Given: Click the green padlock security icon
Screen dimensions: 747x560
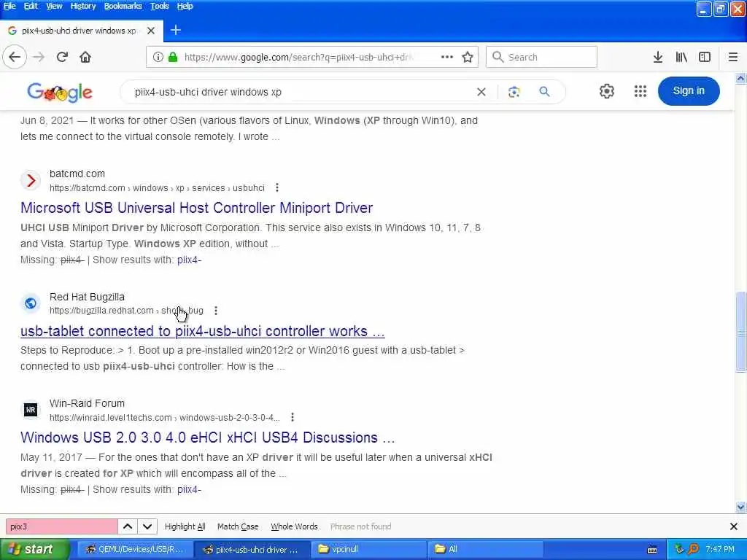Looking at the screenshot, I should point(173,57).
